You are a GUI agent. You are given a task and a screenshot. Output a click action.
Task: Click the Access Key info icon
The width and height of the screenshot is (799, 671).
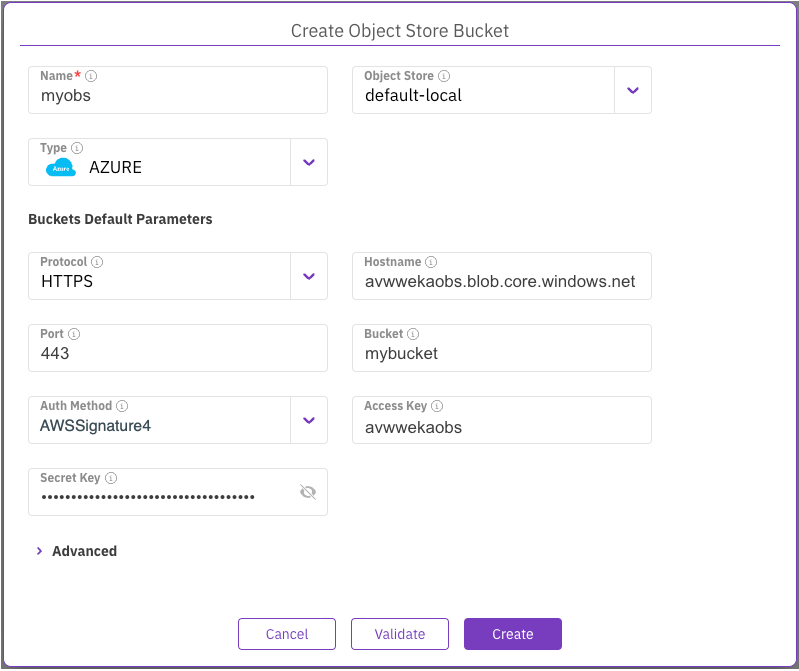point(437,406)
